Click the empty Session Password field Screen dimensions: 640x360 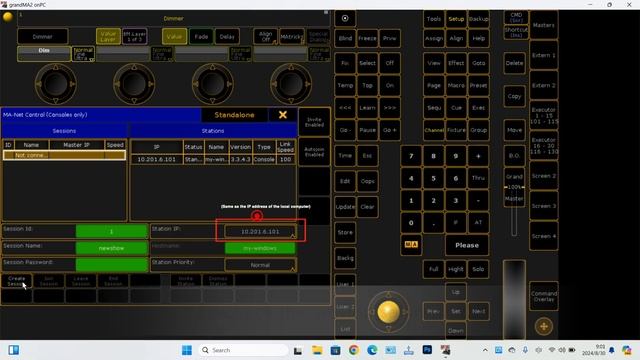click(111, 264)
